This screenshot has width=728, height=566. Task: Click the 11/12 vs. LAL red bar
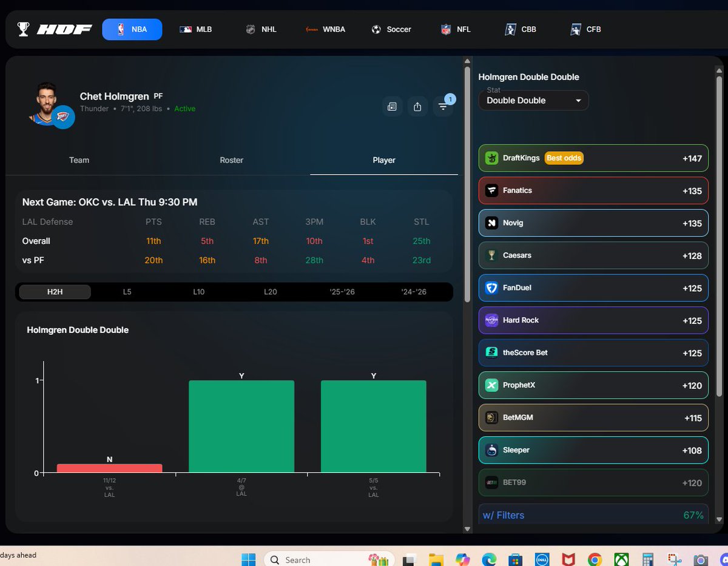coord(110,468)
